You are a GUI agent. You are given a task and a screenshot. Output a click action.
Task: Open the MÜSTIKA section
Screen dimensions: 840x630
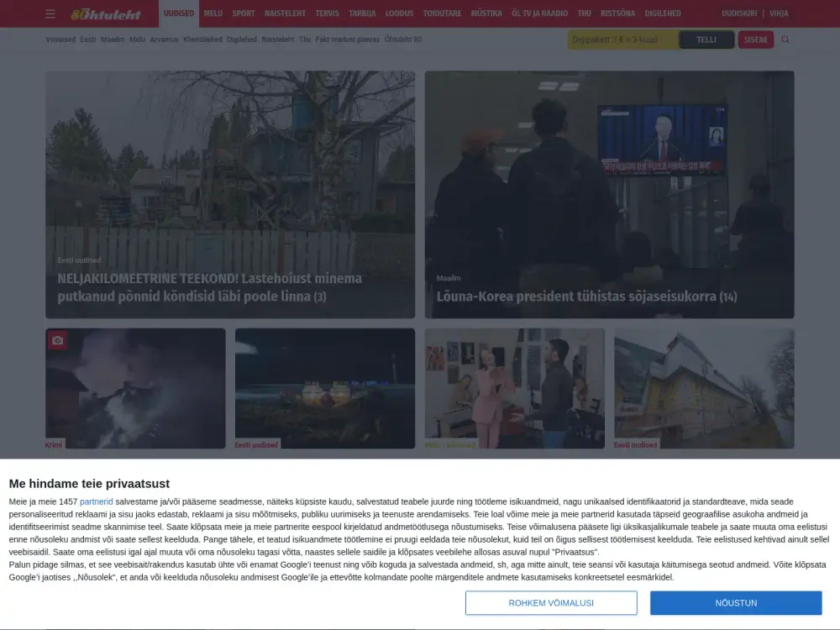(486, 13)
